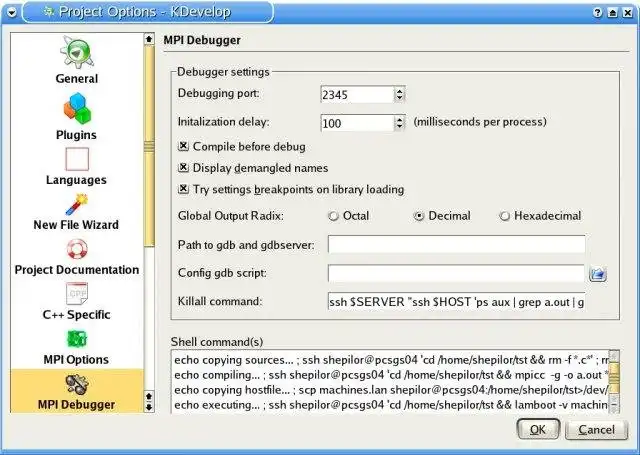The width and height of the screenshot is (640, 455).
Task: Switch to the C++ Specific label
Action: point(77,315)
